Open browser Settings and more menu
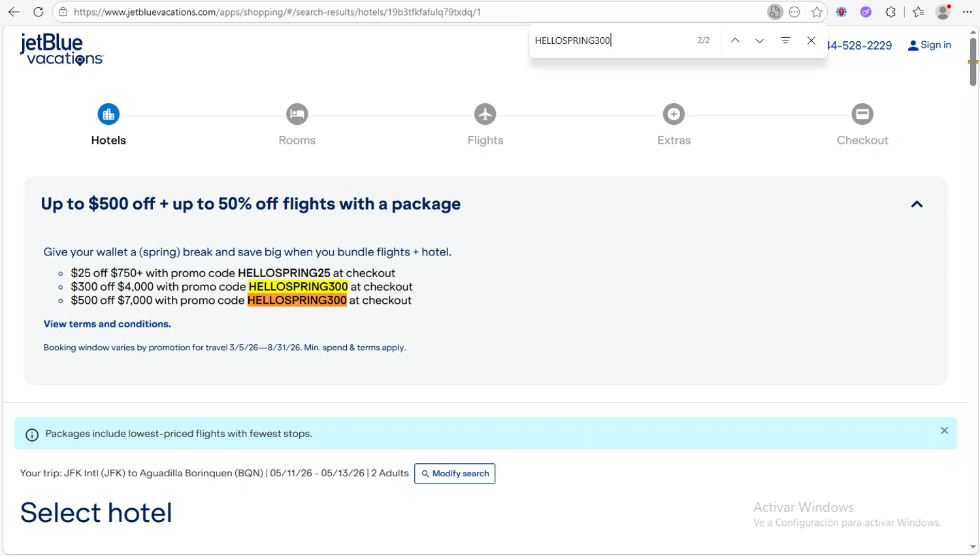This screenshot has width=980, height=556. coord(967,12)
